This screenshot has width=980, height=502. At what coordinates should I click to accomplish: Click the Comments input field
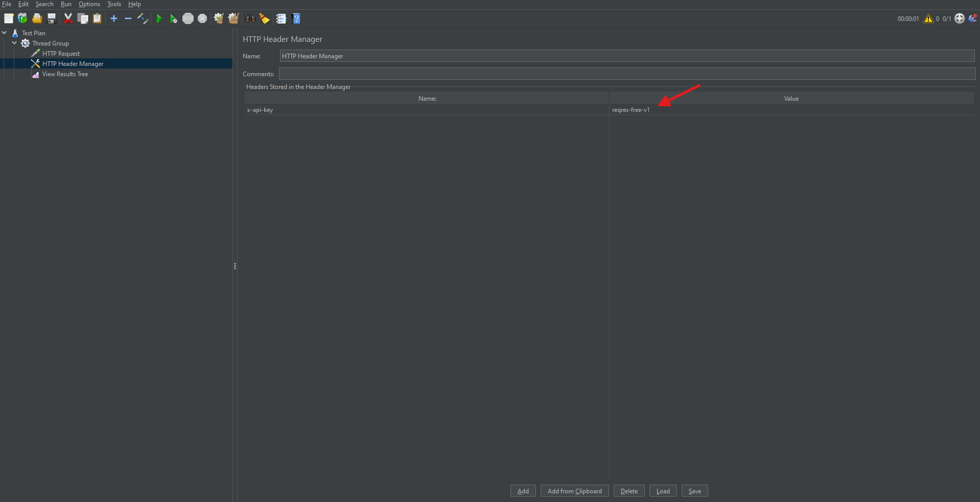pos(627,74)
